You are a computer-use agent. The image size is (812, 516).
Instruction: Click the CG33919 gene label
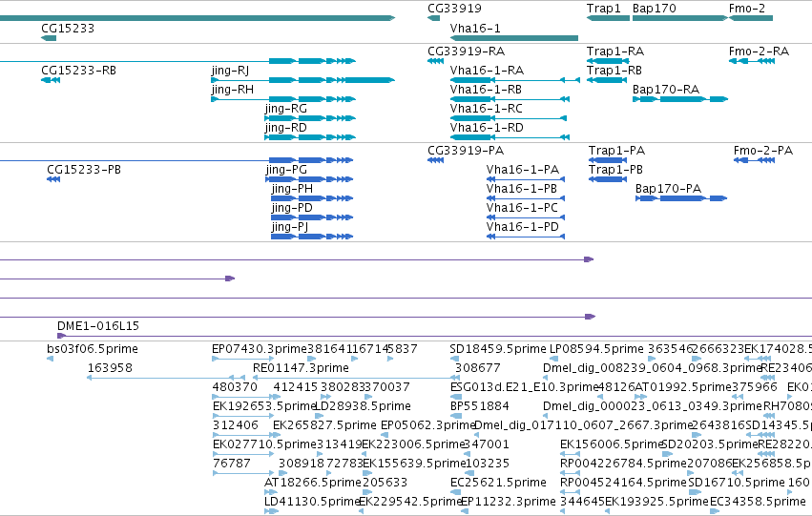(x=454, y=9)
